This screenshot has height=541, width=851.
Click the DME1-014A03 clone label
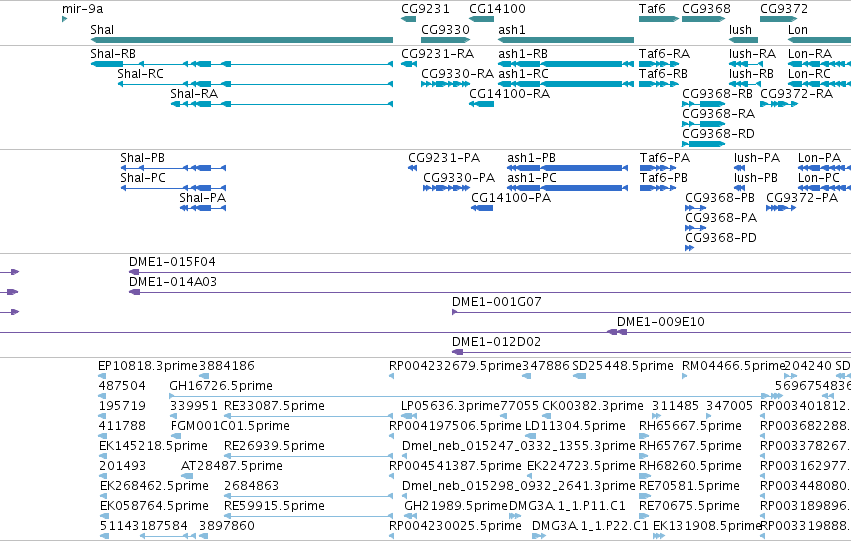point(173,282)
